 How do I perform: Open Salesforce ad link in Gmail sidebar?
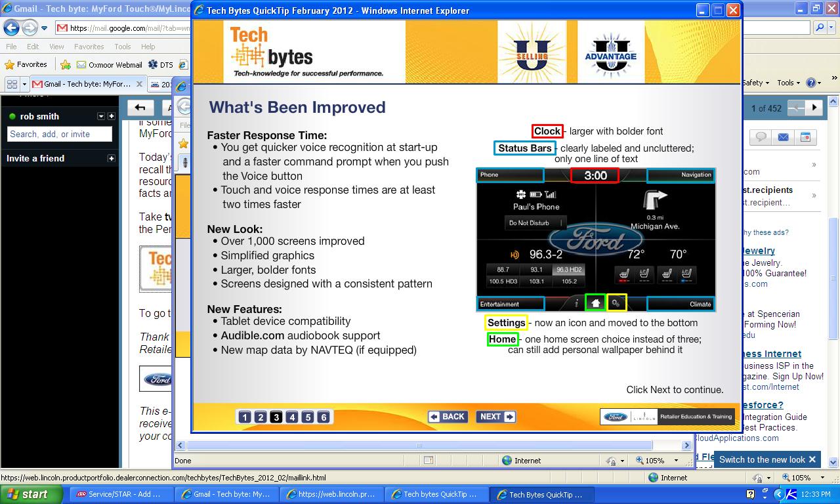tap(763, 405)
